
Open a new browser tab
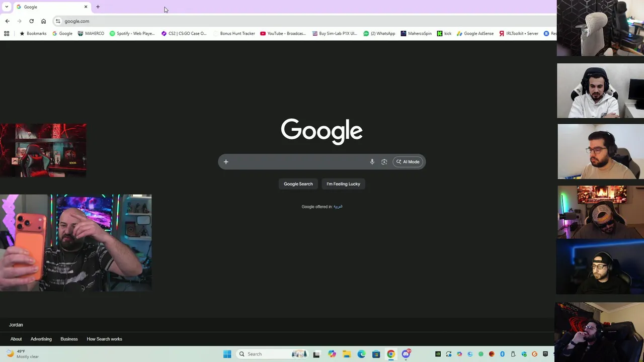click(x=98, y=7)
